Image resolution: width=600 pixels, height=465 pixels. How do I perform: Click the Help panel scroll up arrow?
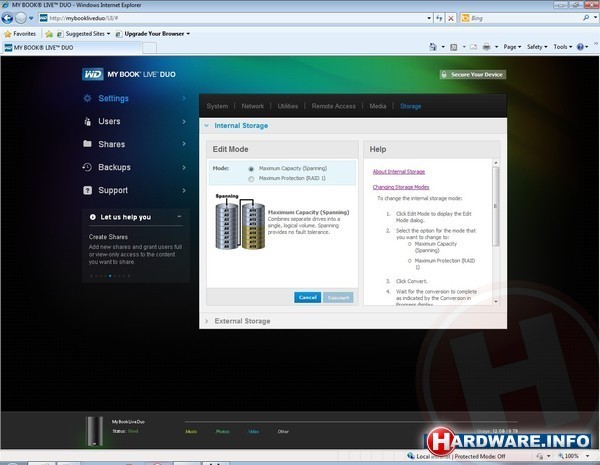(x=496, y=163)
